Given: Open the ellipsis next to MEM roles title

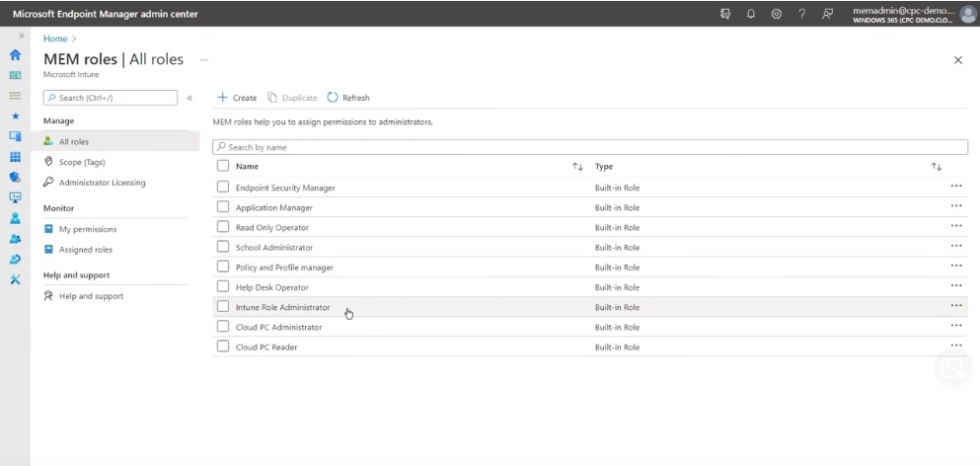Looking at the screenshot, I should coord(203,60).
